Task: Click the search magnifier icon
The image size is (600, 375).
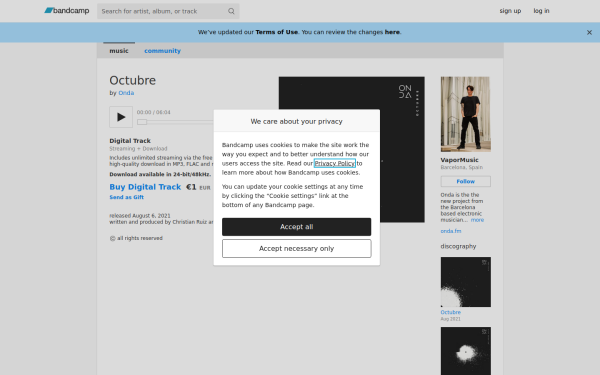Action: point(231,11)
